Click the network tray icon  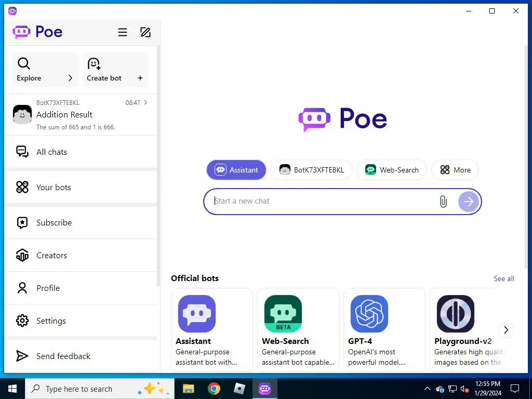click(453, 389)
